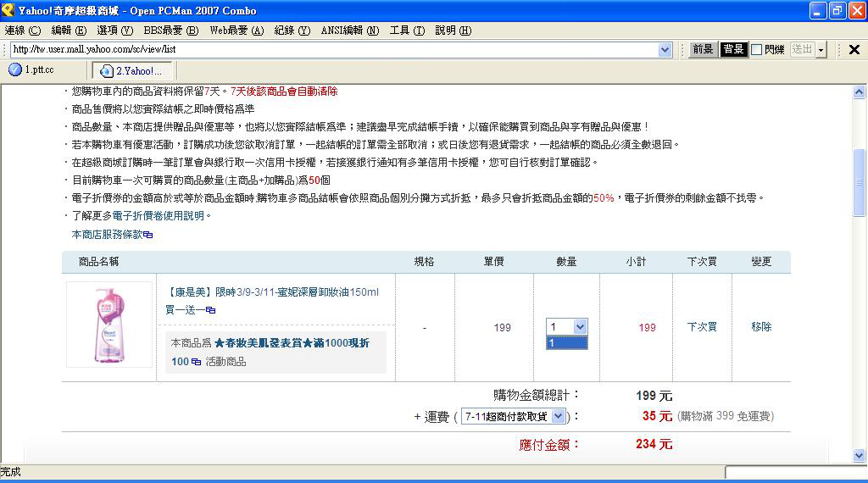
Task: Click new-window icon beside 買一送一
Action: coord(211,310)
